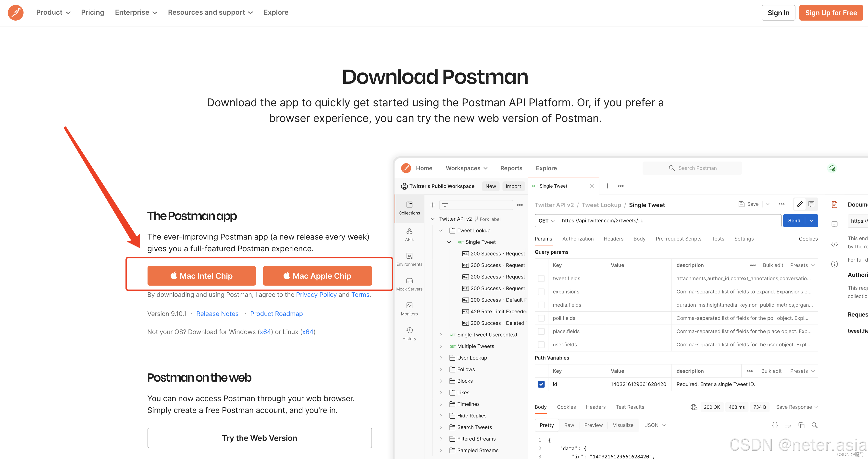Open the Workspaces dropdown

466,168
